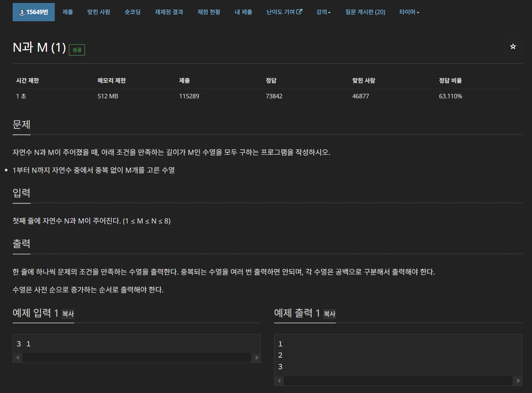Click the output sentence starting 한 줄에 하나씩
This screenshot has width=532, height=393.
pos(224,272)
